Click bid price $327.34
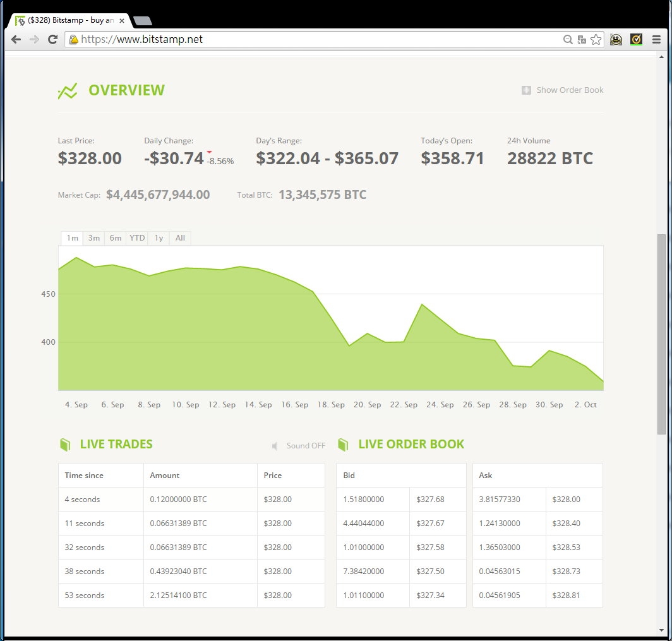Image resolution: width=672 pixels, height=641 pixels. point(430,595)
